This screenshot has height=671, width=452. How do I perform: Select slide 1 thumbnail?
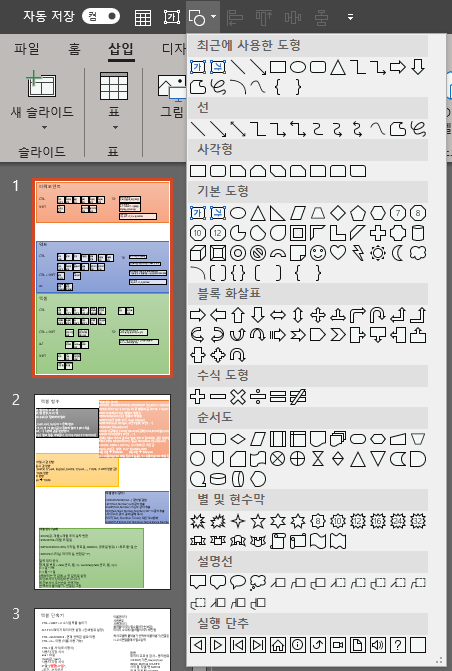[x=103, y=278]
